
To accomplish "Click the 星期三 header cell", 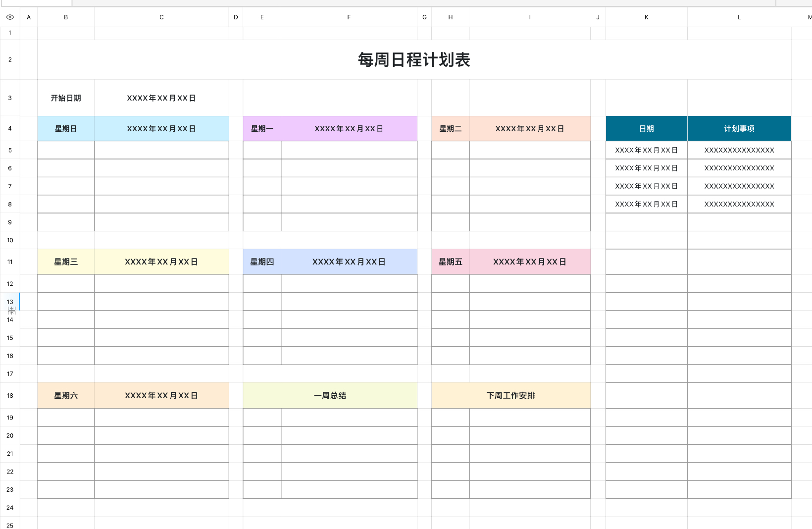I will pyautogui.click(x=66, y=262).
